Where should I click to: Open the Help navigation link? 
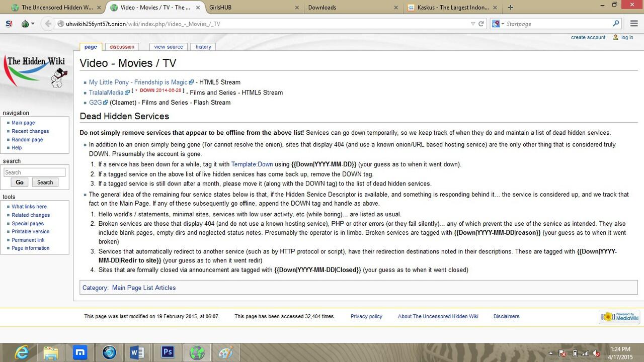(17, 148)
